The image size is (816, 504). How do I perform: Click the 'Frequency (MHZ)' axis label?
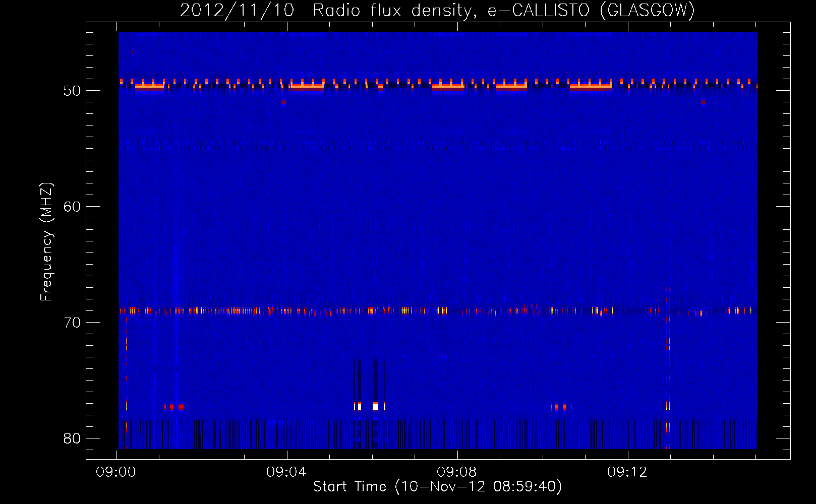(x=46, y=242)
